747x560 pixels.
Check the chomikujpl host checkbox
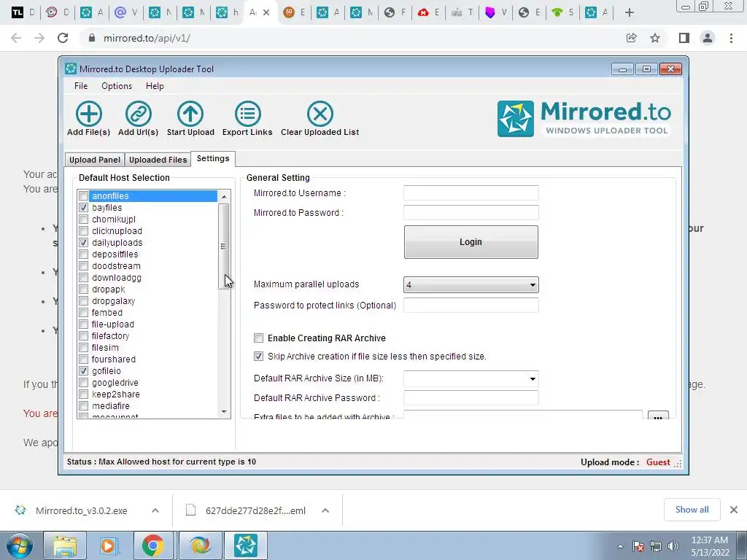(83, 219)
